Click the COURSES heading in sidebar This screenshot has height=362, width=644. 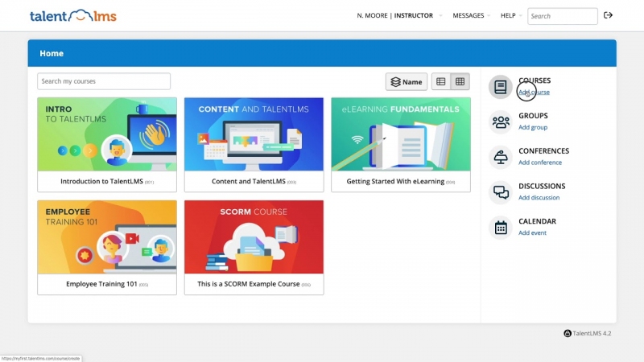click(x=535, y=80)
